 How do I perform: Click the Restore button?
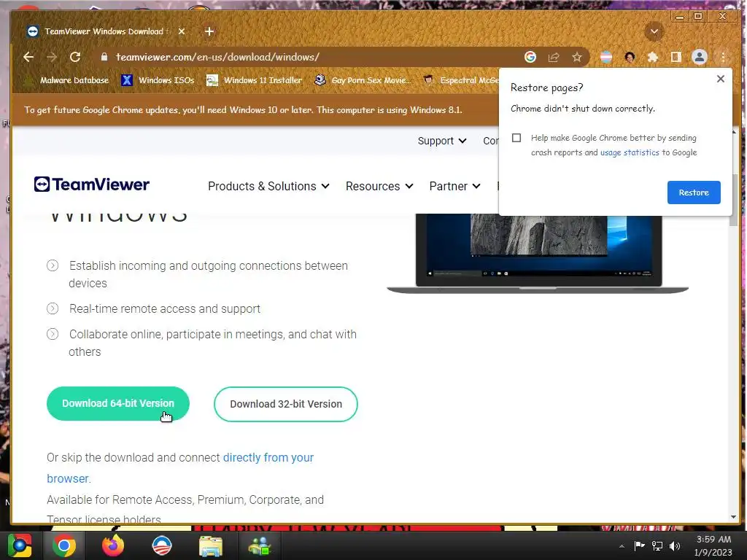[694, 192]
